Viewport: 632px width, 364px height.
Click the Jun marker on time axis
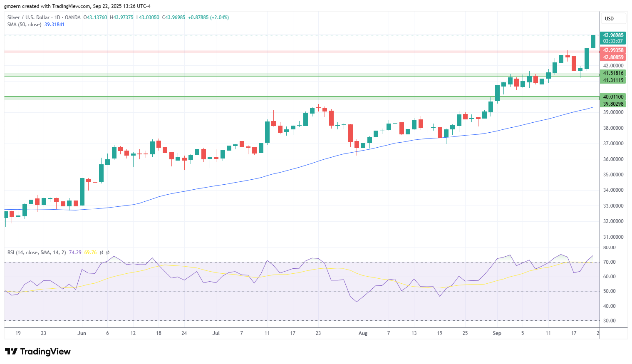[x=82, y=333]
